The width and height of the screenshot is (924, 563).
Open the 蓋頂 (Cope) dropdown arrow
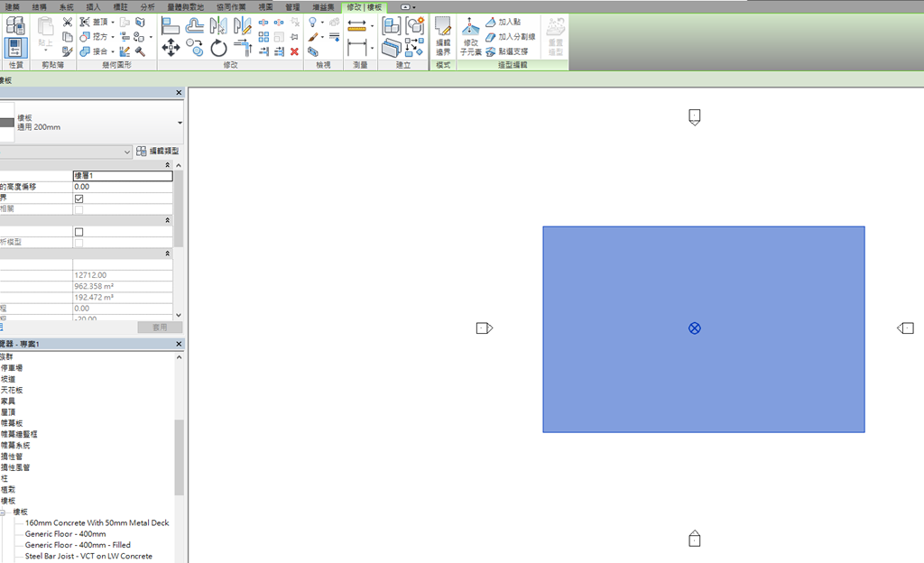point(113,22)
